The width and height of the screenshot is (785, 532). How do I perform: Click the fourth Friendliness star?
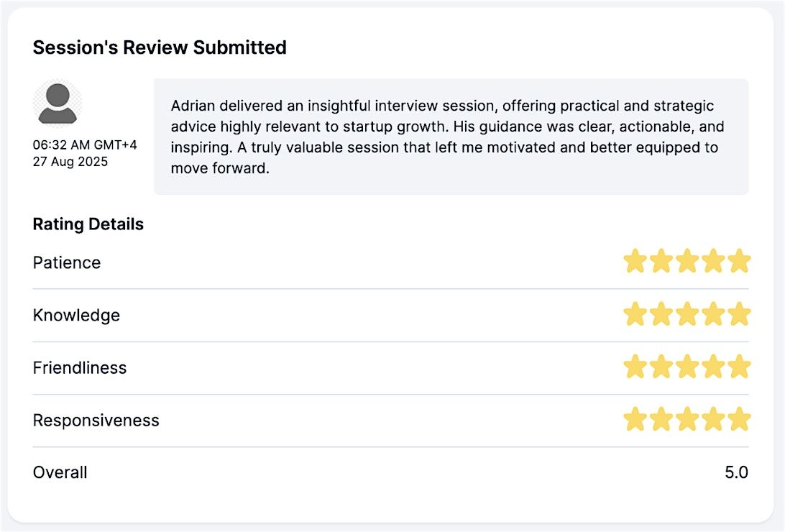713,367
